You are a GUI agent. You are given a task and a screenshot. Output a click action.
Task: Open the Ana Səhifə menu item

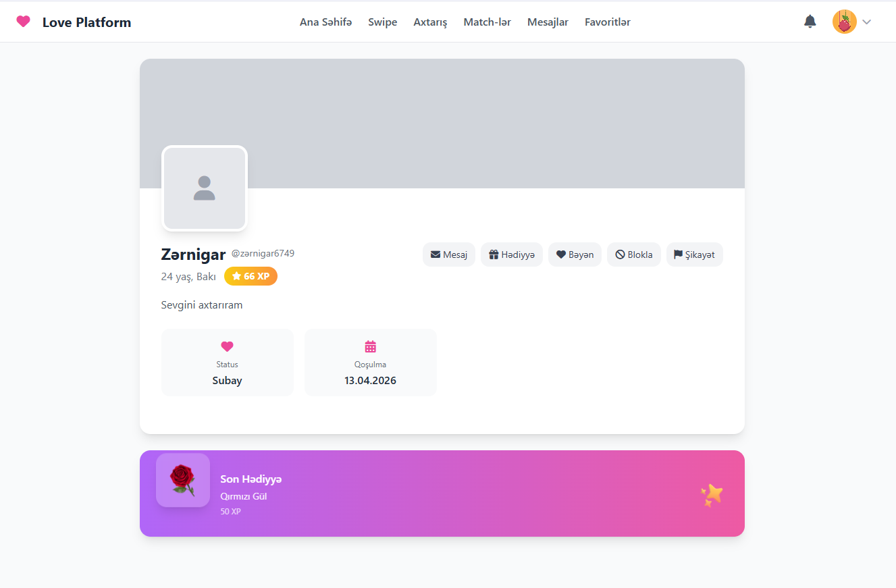[325, 22]
